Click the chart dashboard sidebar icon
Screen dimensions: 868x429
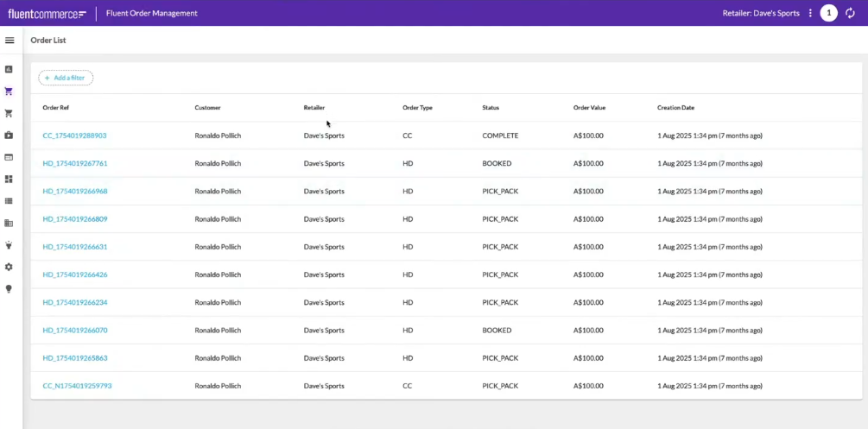10,69
